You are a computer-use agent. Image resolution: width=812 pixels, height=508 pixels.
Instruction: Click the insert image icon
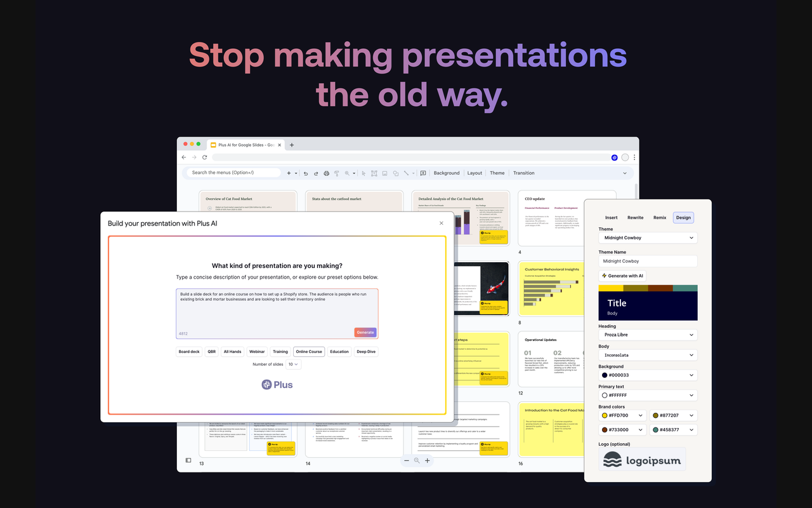pyautogui.click(x=385, y=173)
